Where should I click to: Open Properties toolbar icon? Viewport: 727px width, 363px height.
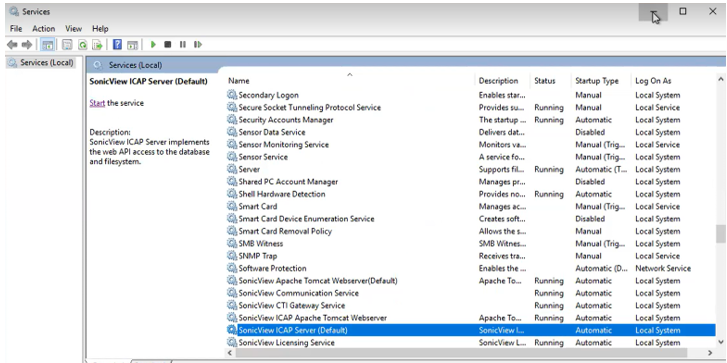click(68, 45)
